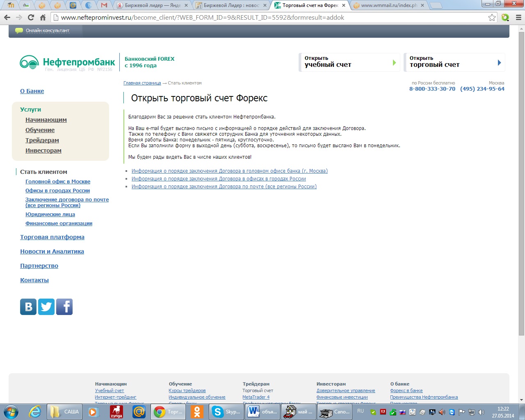Open the footer MetaTrader 4 link

click(256, 397)
